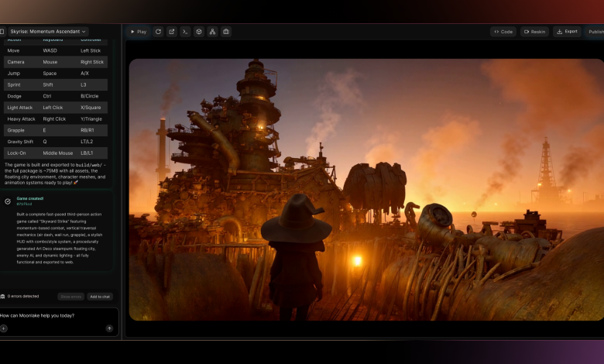Click the Add to chat button
Image resolution: width=604 pixels, height=364 pixels.
100,297
